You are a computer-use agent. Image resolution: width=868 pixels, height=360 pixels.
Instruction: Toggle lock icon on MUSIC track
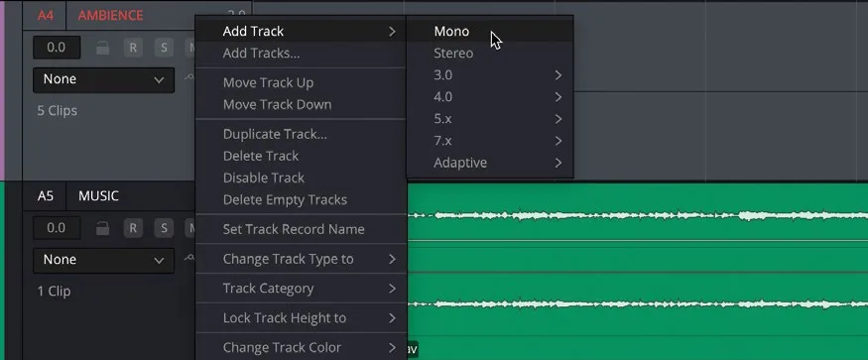coord(102,228)
